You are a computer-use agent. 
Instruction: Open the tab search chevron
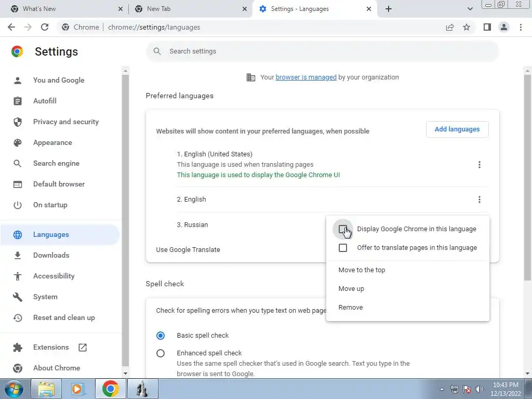(x=470, y=9)
